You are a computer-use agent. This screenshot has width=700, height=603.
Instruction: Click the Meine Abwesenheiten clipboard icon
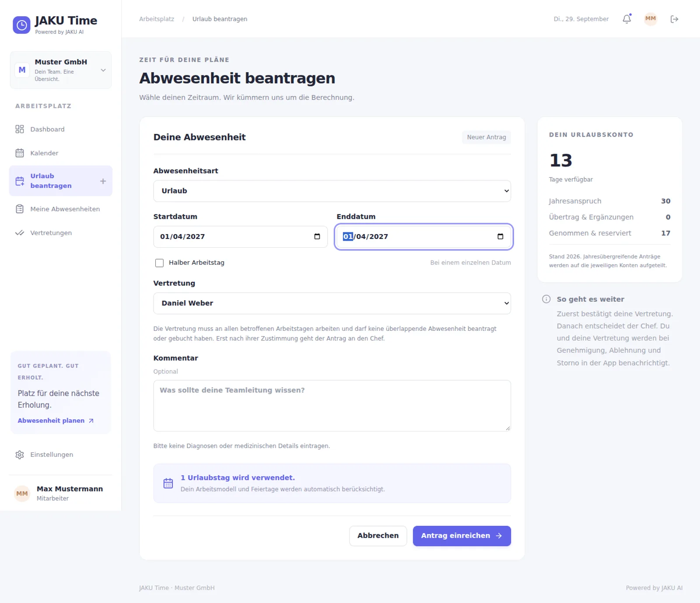click(20, 209)
